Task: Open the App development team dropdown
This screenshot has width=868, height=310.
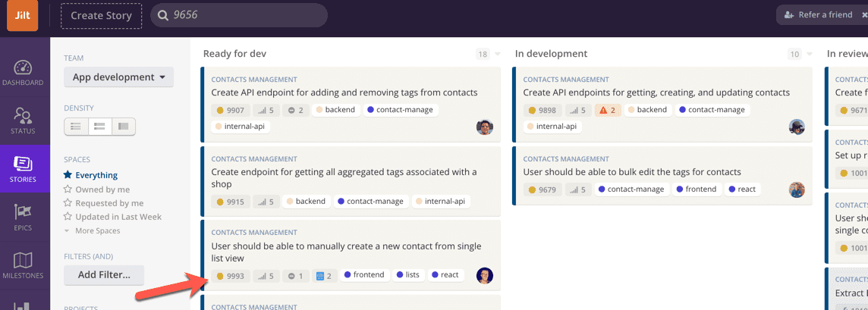Action: (x=118, y=77)
